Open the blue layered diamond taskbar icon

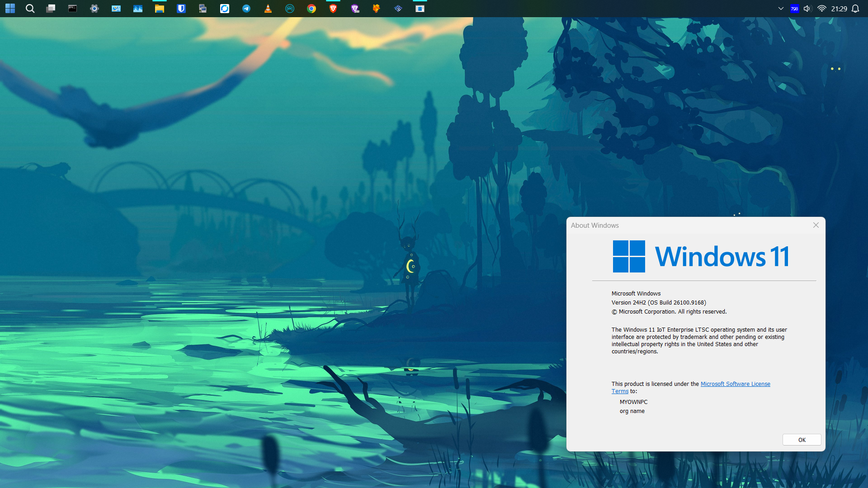398,9
